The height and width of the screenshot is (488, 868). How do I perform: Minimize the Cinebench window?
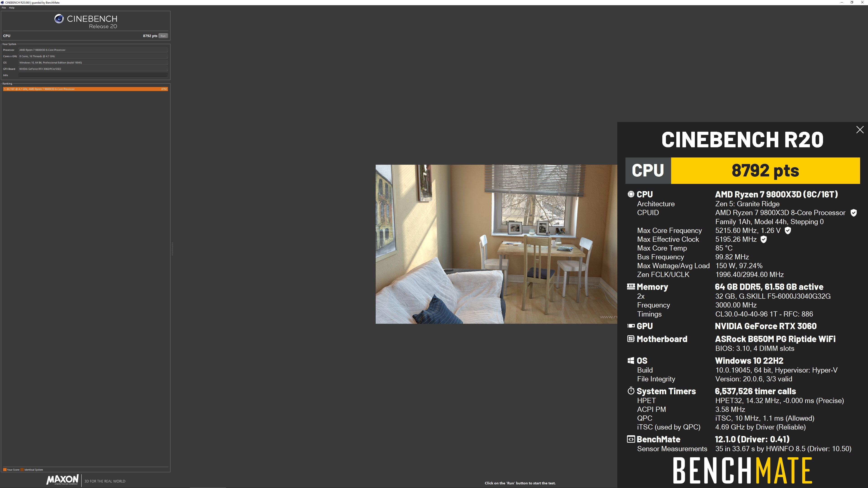click(x=842, y=2)
